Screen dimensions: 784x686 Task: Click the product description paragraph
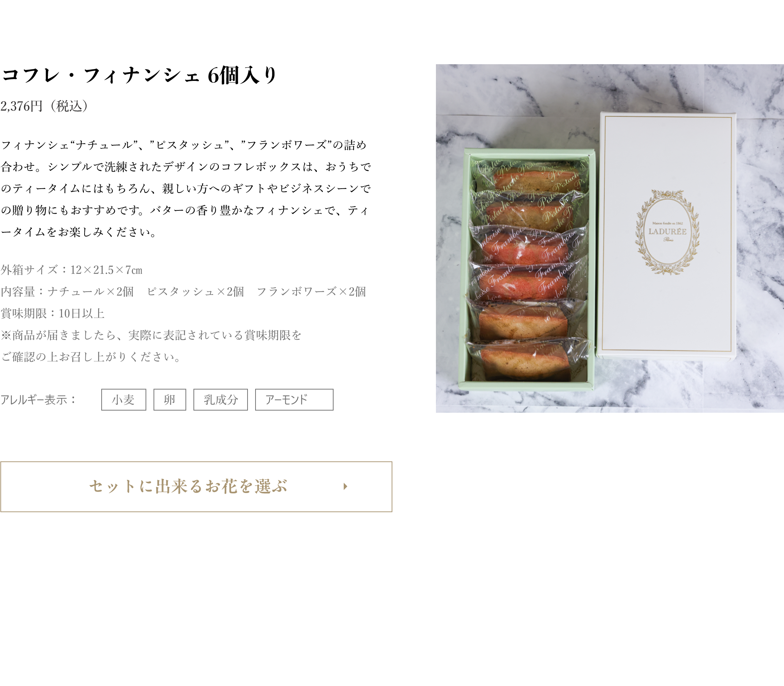point(186,188)
